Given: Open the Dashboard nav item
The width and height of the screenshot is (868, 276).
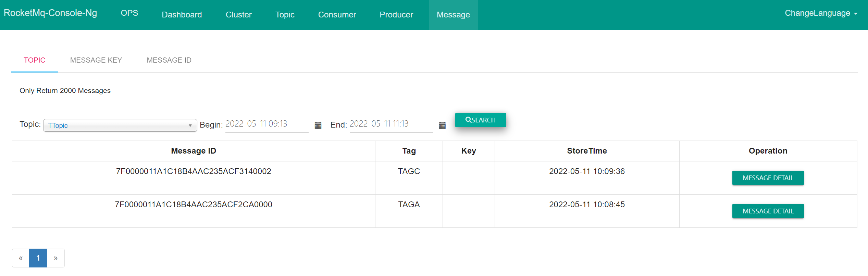Looking at the screenshot, I should [x=182, y=15].
